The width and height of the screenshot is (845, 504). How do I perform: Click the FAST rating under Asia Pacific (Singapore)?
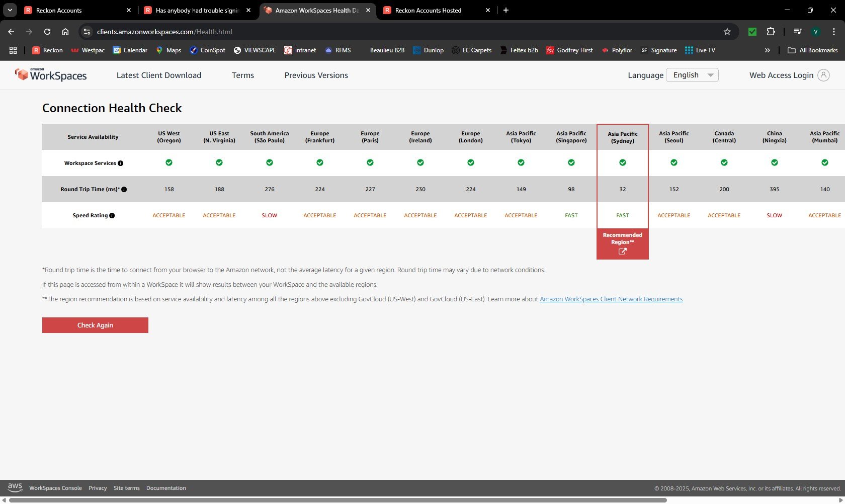point(571,215)
